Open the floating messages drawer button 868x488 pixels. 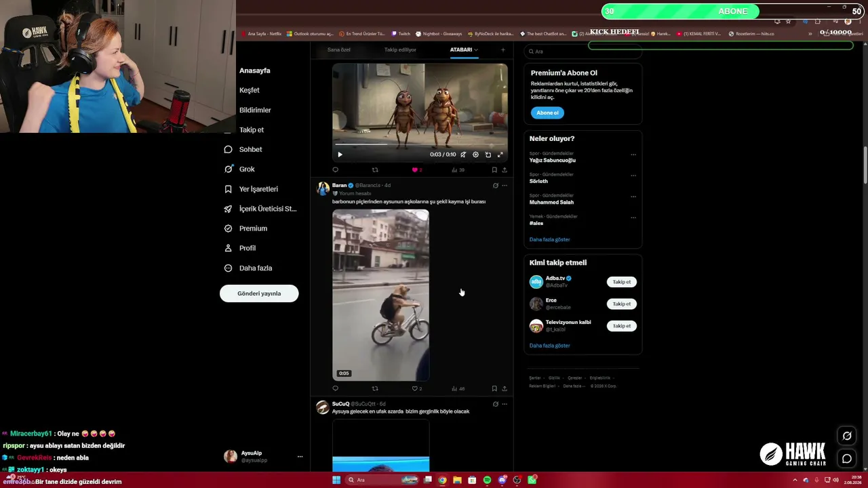[x=847, y=459]
